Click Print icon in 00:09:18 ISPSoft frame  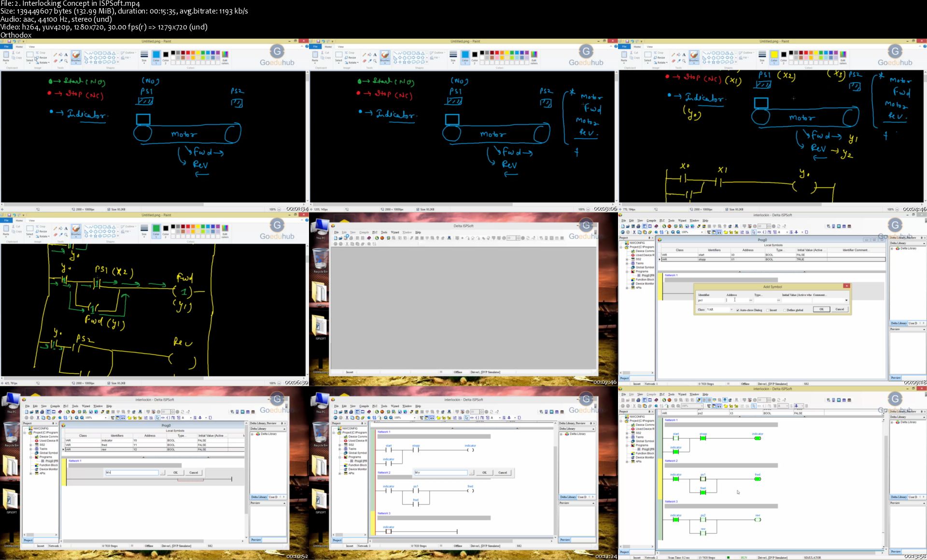coord(638,226)
